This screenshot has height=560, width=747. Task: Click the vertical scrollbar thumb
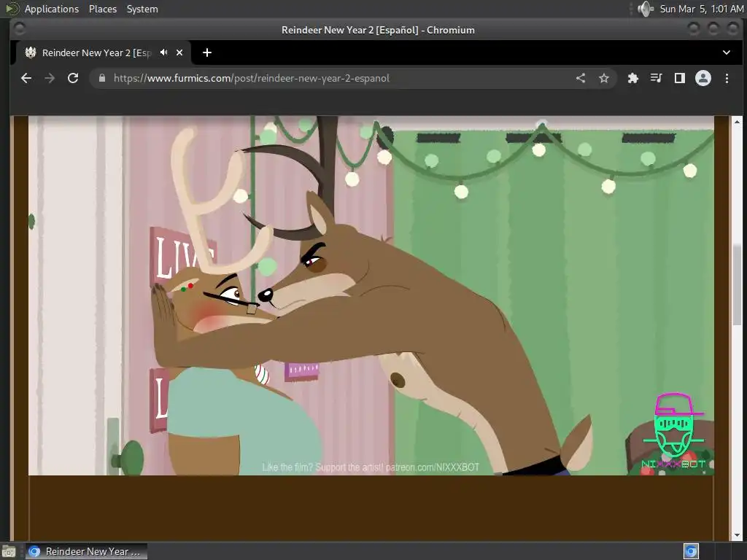click(x=737, y=286)
